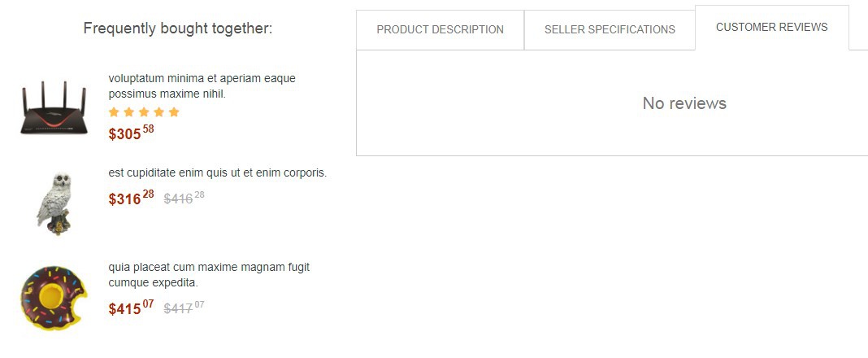The height and width of the screenshot is (358, 868).
Task: Click the crossed-out $416.28 old price
Action: point(184,198)
